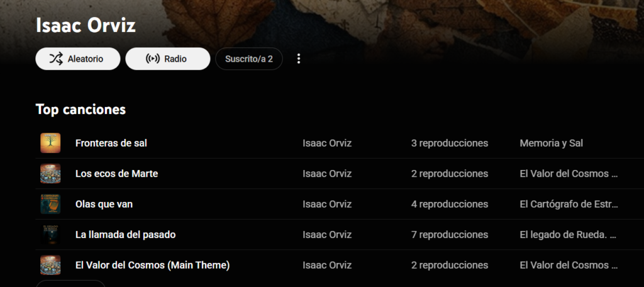Select the song Los ecos de Marte
This screenshot has width=644, height=287.
coord(116,174)
